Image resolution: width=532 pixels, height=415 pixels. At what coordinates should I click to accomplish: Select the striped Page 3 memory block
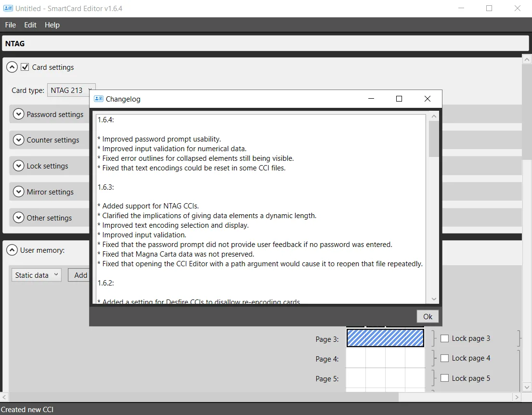coord(386,338)
